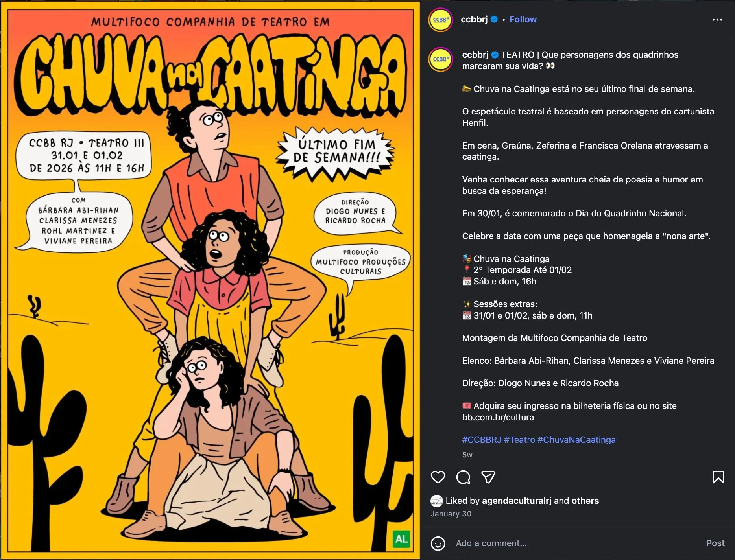Open the three-dots more options menu
This screenshot has width=735, height=560.
click(717, 20)
